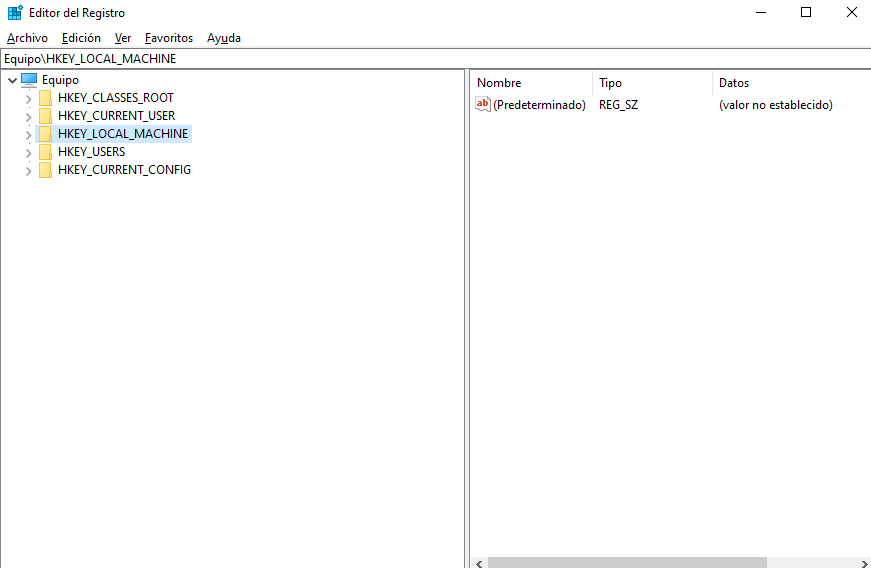Click the Nombre column header
Viewport: 871px width, 568px height.
[x=532, y=83]
